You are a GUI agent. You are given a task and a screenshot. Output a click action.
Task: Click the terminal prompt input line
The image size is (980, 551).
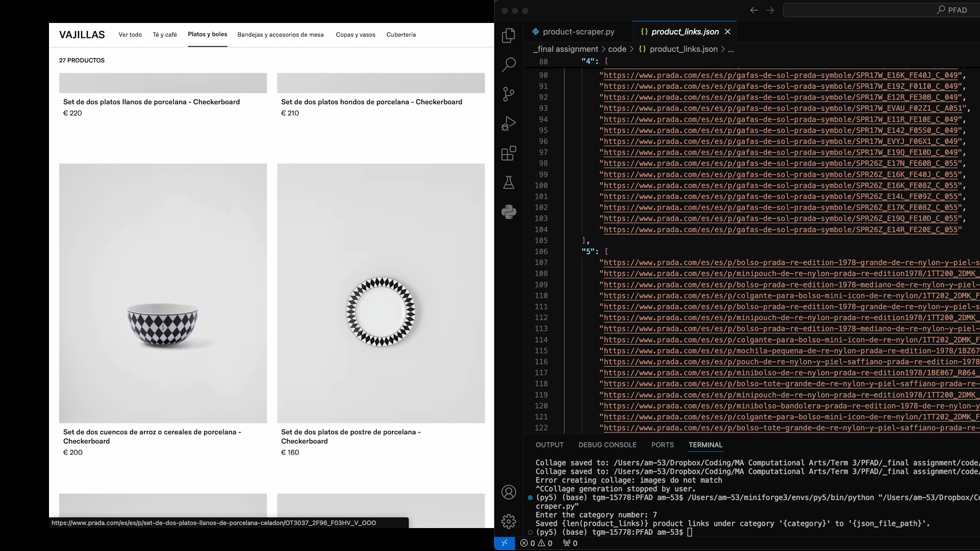pos(614,532)
